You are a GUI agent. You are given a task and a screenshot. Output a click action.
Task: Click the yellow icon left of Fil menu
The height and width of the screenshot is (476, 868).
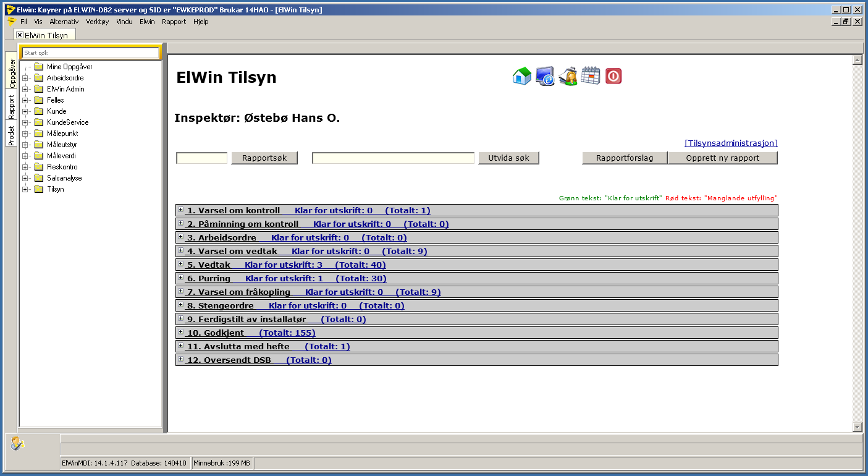pos(11,21)
